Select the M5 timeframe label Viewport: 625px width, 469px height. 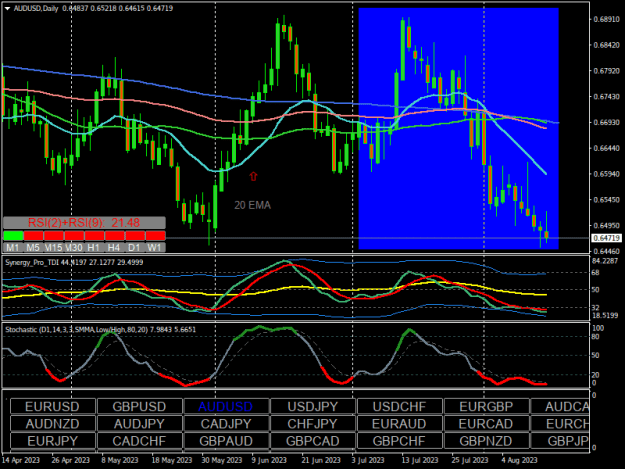pyautogui.click(x=33, y=247)
